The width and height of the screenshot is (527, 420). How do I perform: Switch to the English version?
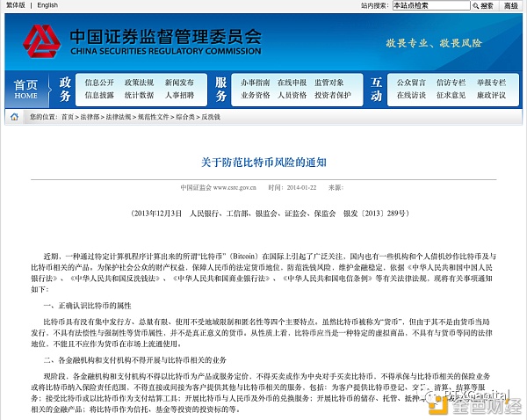coord(47,5)
